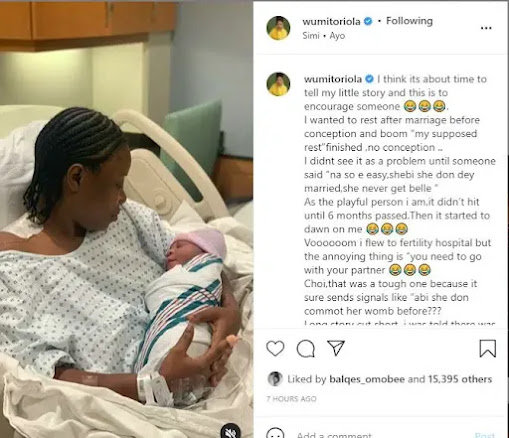Image resolution: width=509 pixels, height=438 pixels.
Task: Unmute the video via speaker icon
Action: click(x=231, y=431)
